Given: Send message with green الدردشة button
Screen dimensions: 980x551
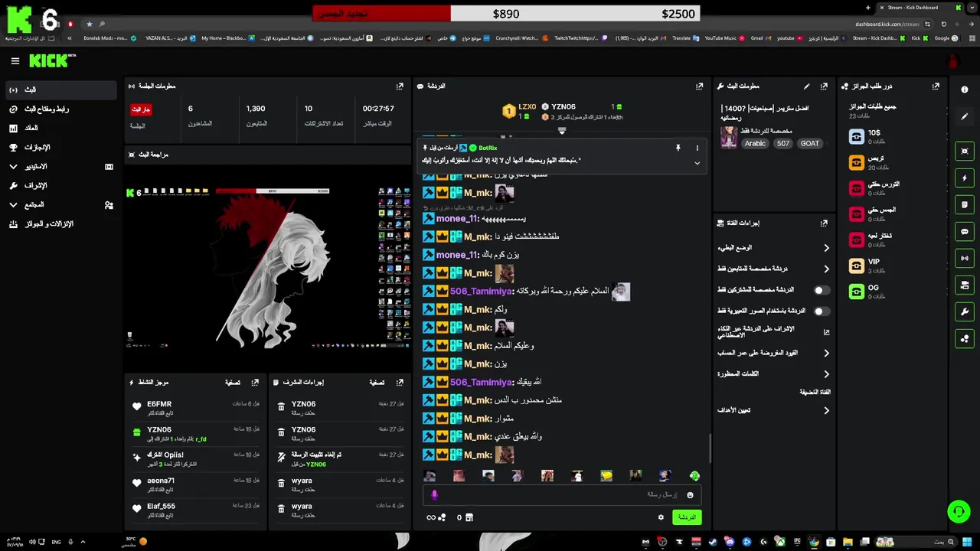Looking at the screenshot, I should (x=687, y=517).
